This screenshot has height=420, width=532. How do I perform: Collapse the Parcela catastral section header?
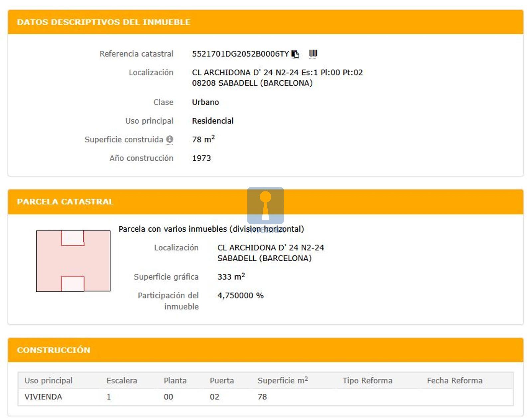65,202
